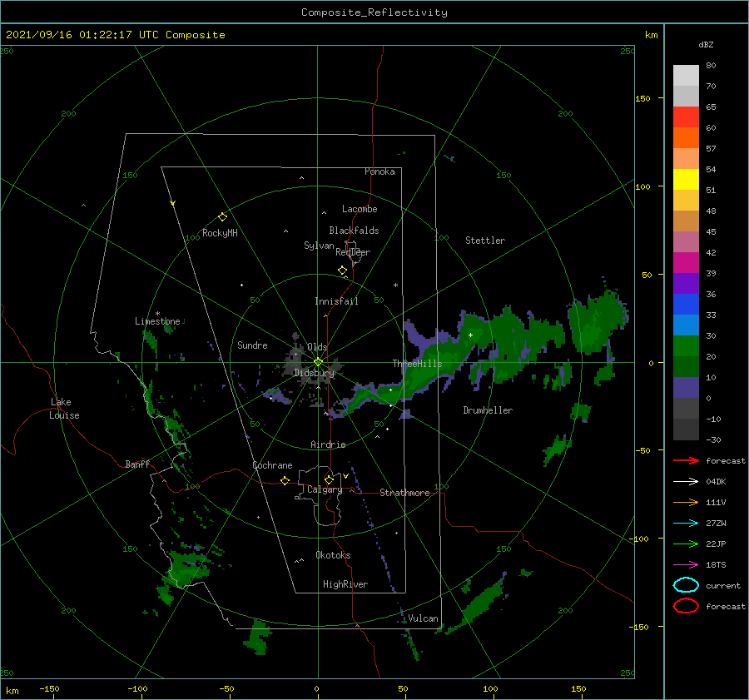The width and height of the screenshot is (749, 700).
Task: Click the yellow diamond marker near Cochrane
Action: (285, 480)
